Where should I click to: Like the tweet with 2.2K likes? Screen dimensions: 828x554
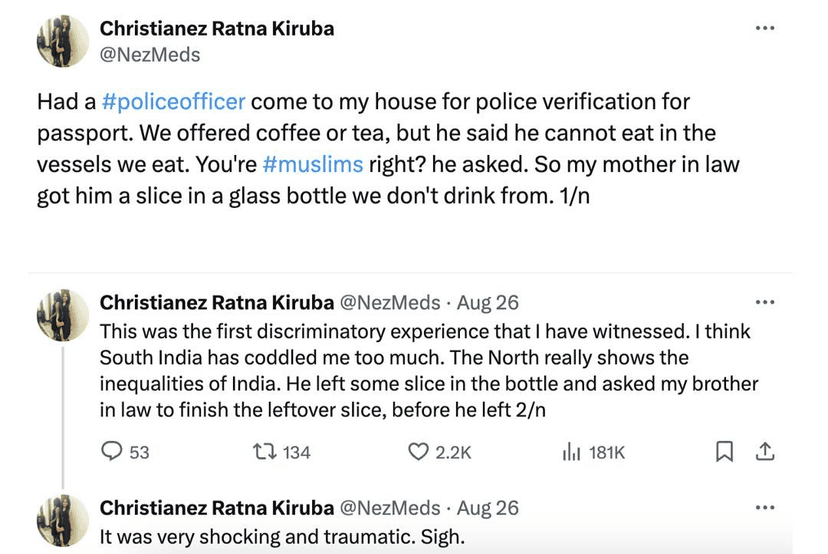pyautogui.click(x=420, y=453)
